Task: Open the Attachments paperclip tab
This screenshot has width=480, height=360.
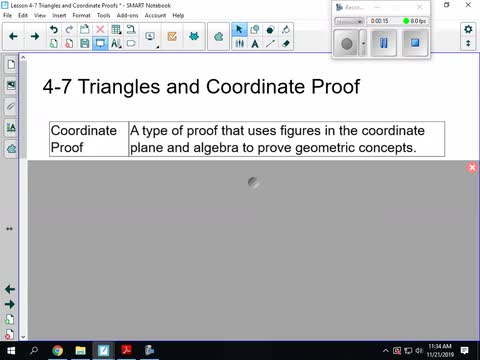Action: point(11,106)
